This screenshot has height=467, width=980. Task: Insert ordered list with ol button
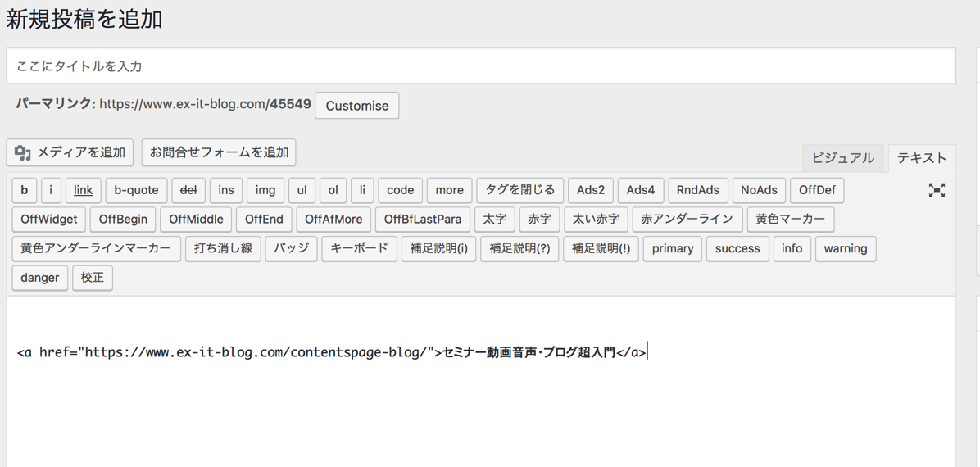(333, 190)
